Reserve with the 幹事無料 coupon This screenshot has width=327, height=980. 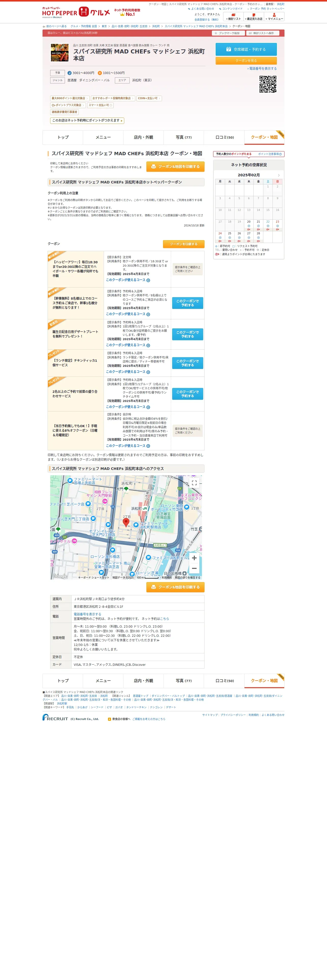coord(187,303)
